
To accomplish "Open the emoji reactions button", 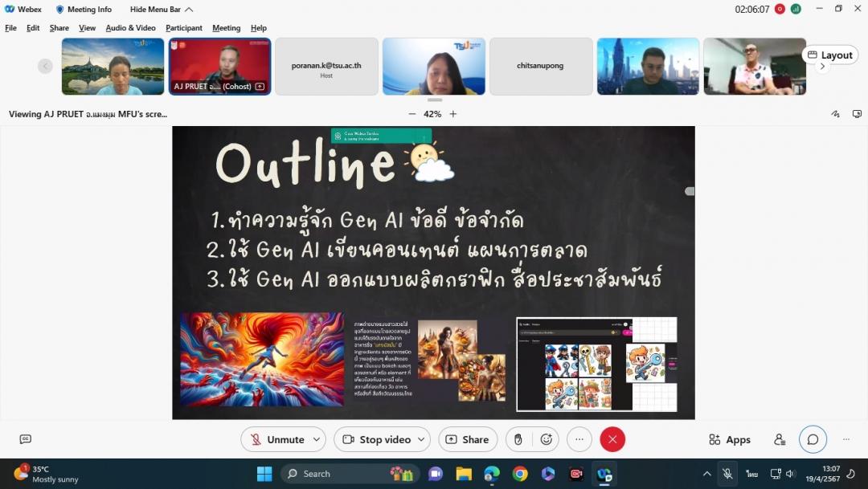I will coord(547,439).
